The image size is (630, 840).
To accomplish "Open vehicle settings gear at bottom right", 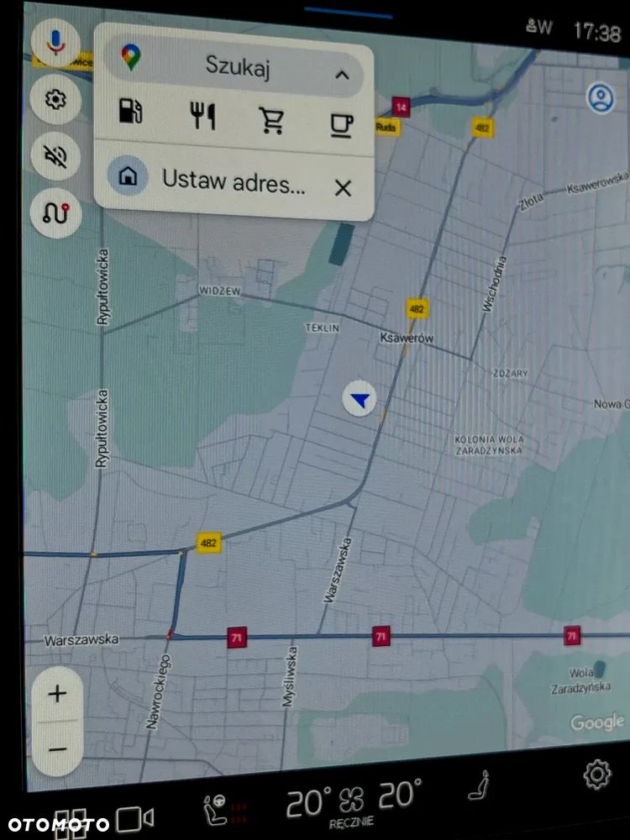I will click(596, 774).
